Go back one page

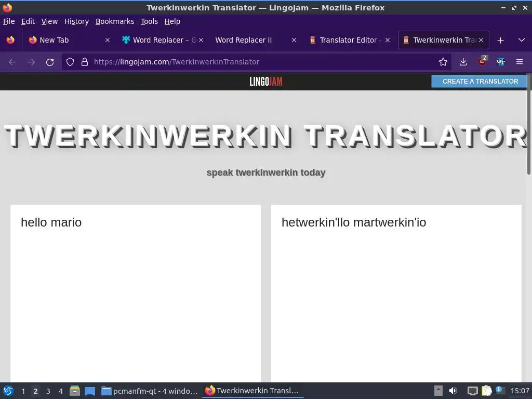12,62
